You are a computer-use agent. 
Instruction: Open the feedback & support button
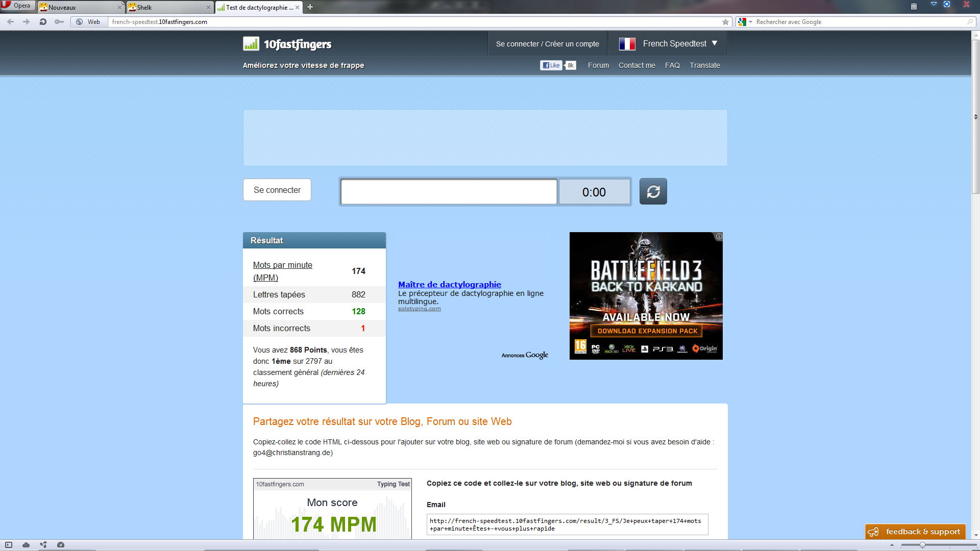point(915,532)
